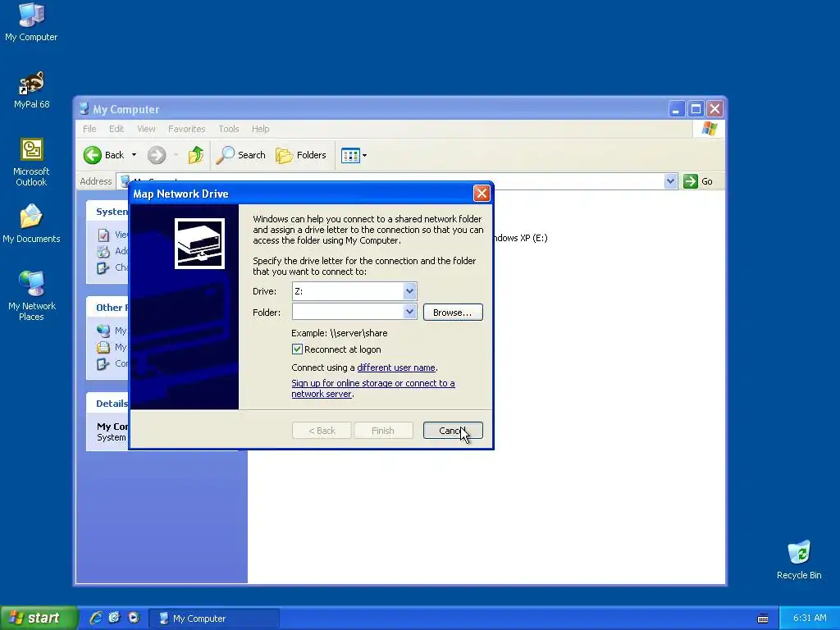The height and width of the screenshot is (630, 840).
Task: Click the Start button
Action: pos(39,618)
